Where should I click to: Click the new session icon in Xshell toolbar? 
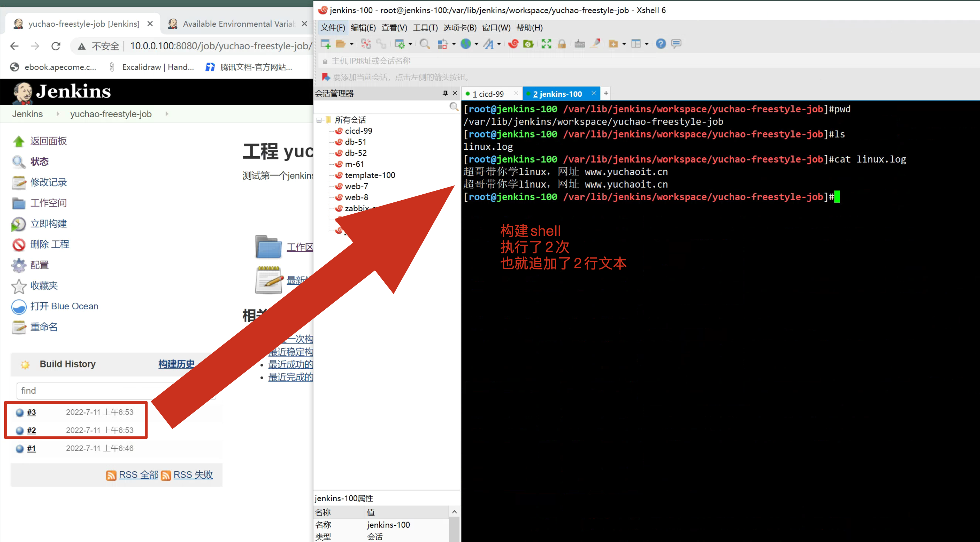point(325,44)
